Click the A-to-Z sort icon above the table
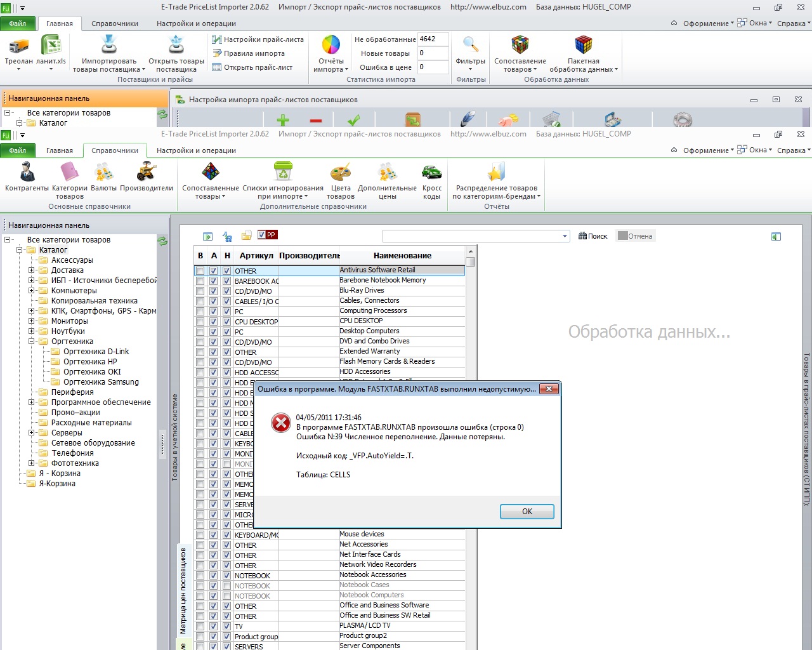 pos(227,236)
